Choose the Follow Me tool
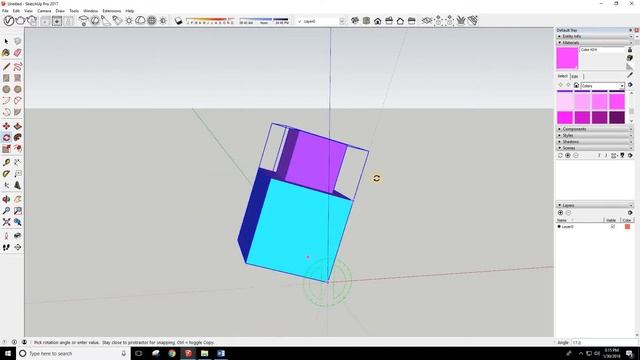This screenshot has height=360, width=640. click(x=18, y=138)
